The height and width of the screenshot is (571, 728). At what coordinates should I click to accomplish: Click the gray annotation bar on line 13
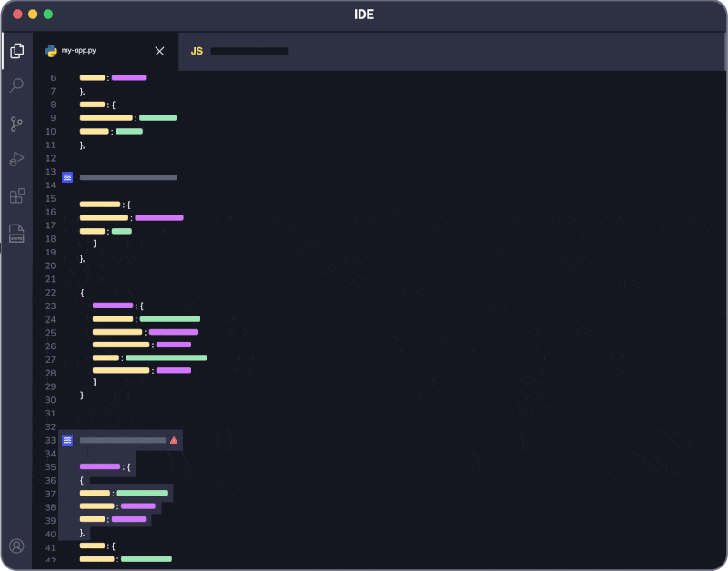(128, 177)
